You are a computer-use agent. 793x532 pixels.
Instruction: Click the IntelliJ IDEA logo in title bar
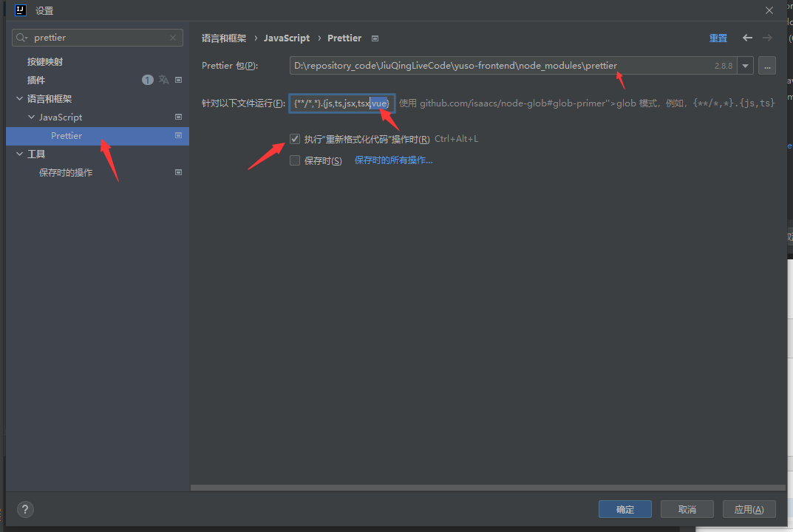pyautogui.click(x=20, y=10)
